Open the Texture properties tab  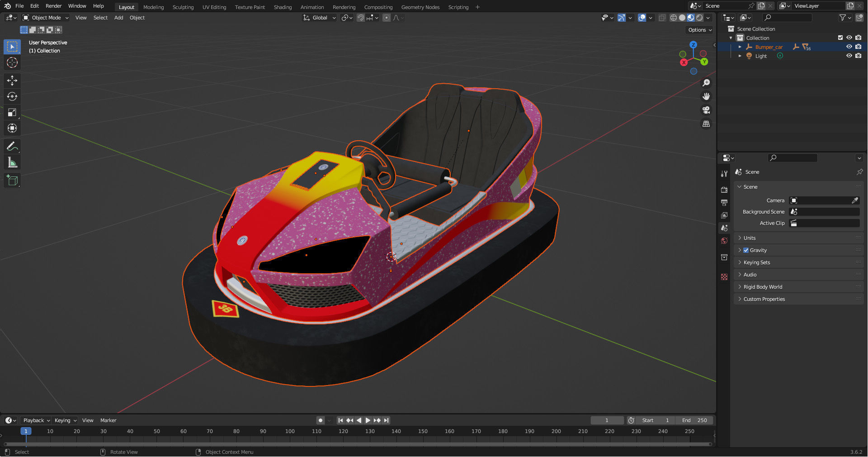pos(724,276)
